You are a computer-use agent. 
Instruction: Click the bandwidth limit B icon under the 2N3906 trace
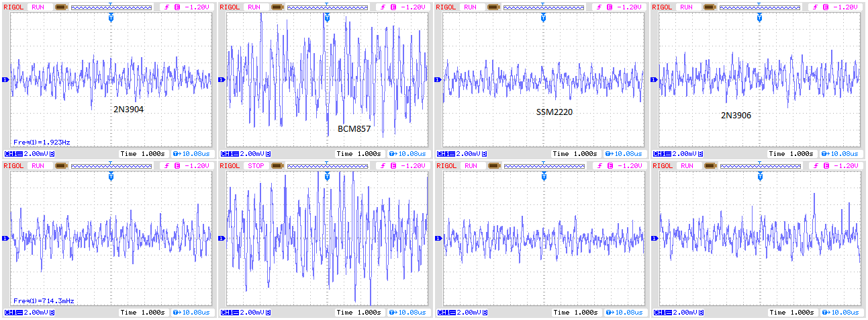click(702, 154)
